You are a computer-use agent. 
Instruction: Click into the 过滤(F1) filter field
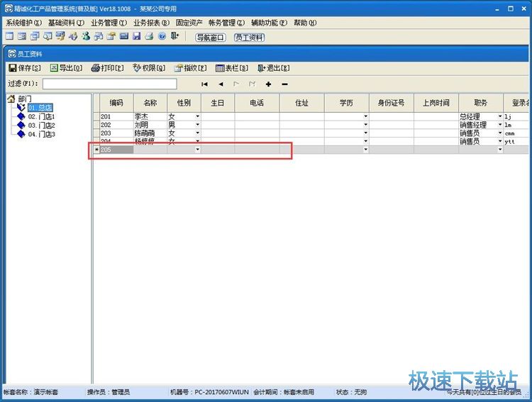[109, 84]
